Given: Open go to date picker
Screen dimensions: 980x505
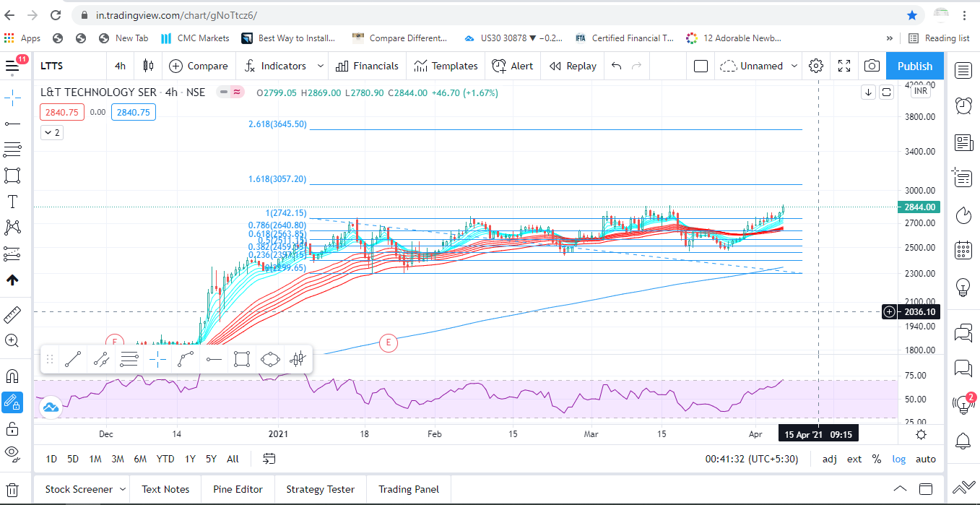Looking at the screenshot, I should pyautogui.click(x=269, y=459).
